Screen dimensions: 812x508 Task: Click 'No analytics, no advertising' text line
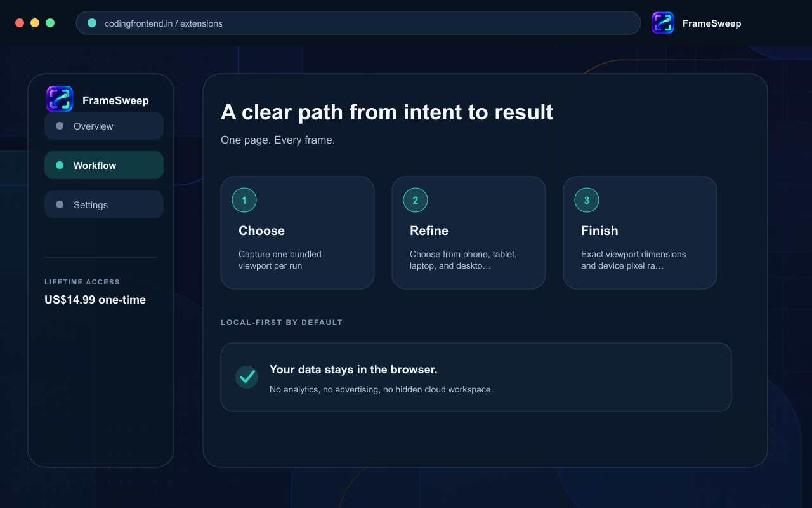point(381,389)
